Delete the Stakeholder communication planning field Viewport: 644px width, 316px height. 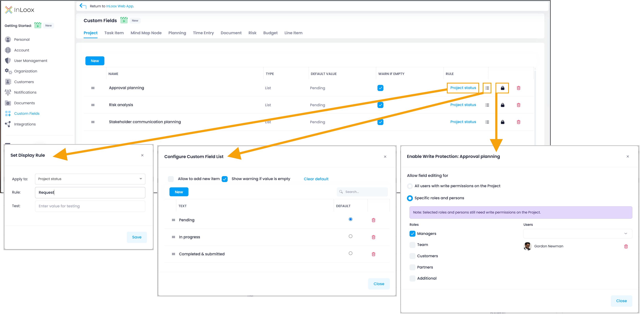pos(518,122)
